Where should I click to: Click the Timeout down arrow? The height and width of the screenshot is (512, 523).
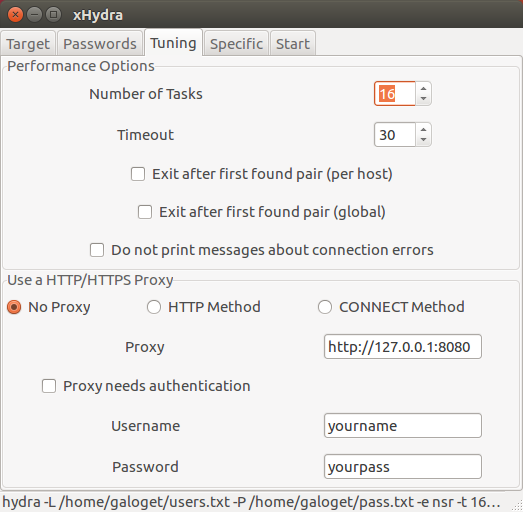(423, 140)
